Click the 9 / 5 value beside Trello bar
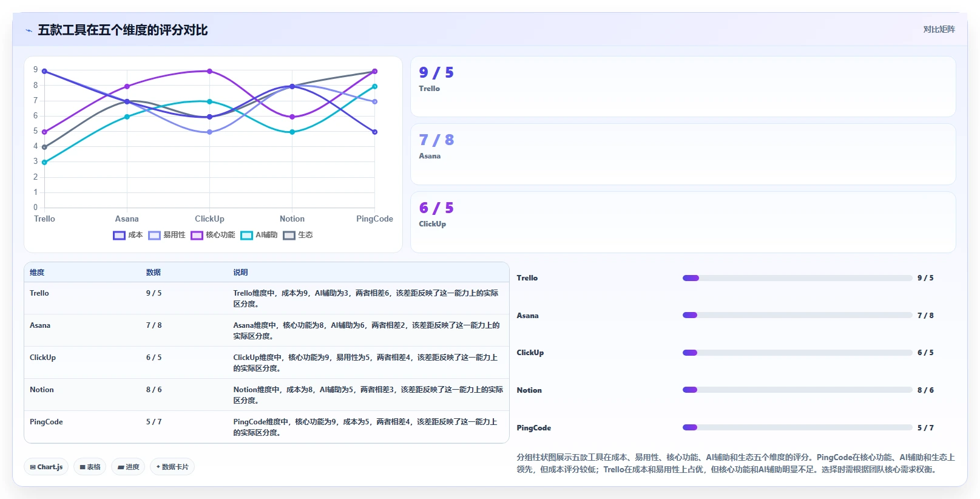 [x=925, y=278]
